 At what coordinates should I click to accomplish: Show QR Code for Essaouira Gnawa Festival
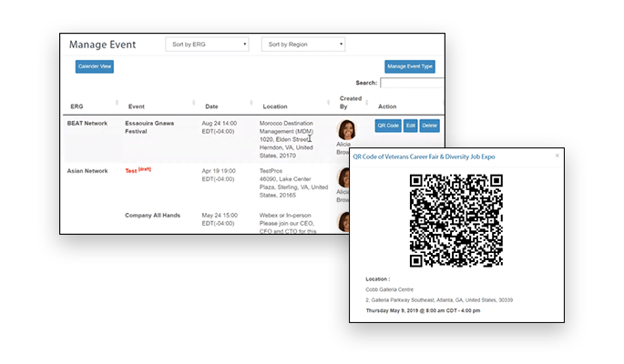click(388, 126)
